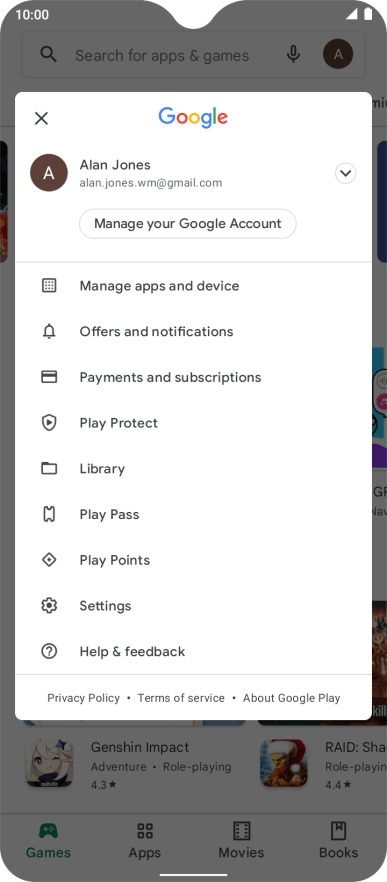The width and height of the screenshot is (387, 882).
Task: Tap the Library folder icon
Action: [49, 468]
